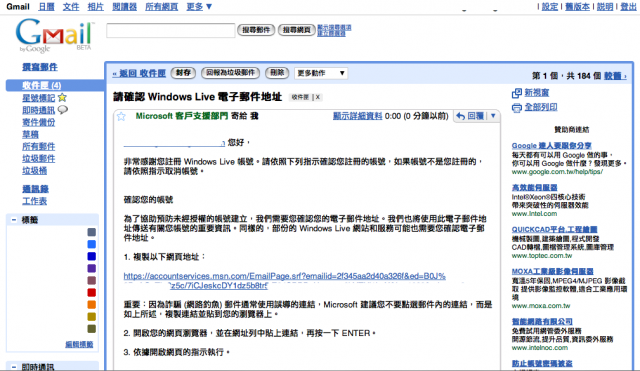Screen dimensions: 640x371
Task: Open the 說明 help link
Action: 605,7
